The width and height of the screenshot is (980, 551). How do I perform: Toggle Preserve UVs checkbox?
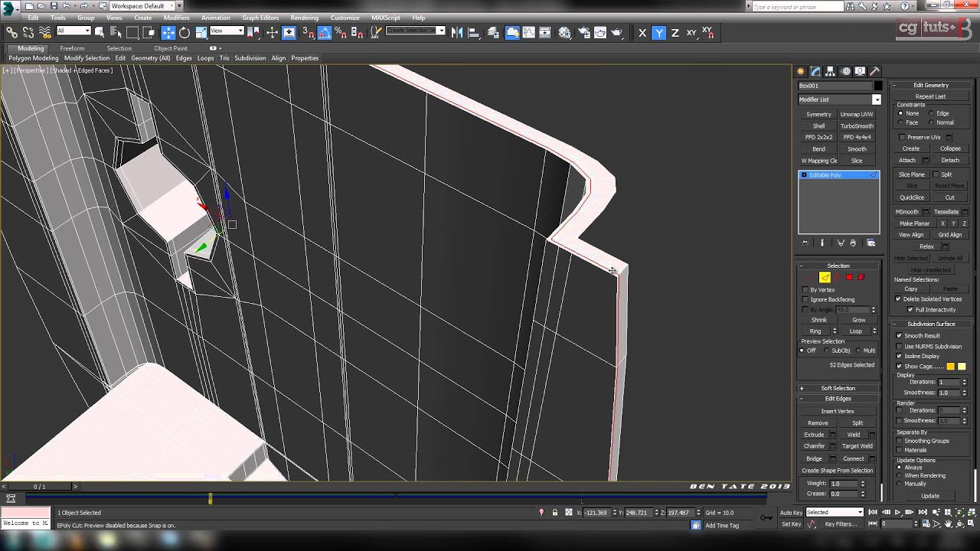point(902,137)
